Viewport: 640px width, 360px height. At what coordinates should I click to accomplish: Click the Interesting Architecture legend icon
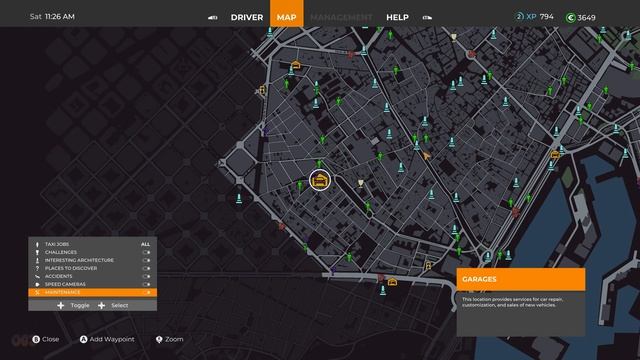37,260
